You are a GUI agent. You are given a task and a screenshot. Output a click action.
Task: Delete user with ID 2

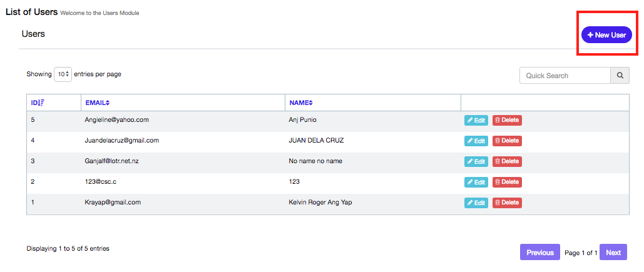(x=506, y=182)
